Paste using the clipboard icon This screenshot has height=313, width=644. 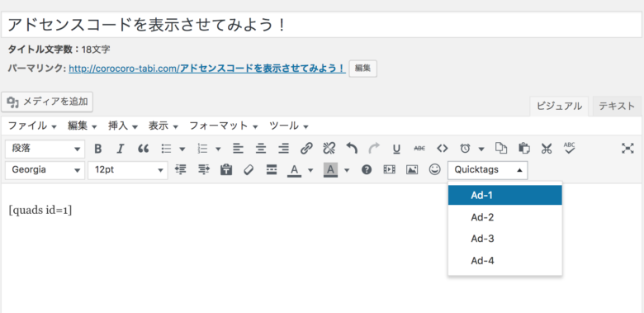pos(523,149)
